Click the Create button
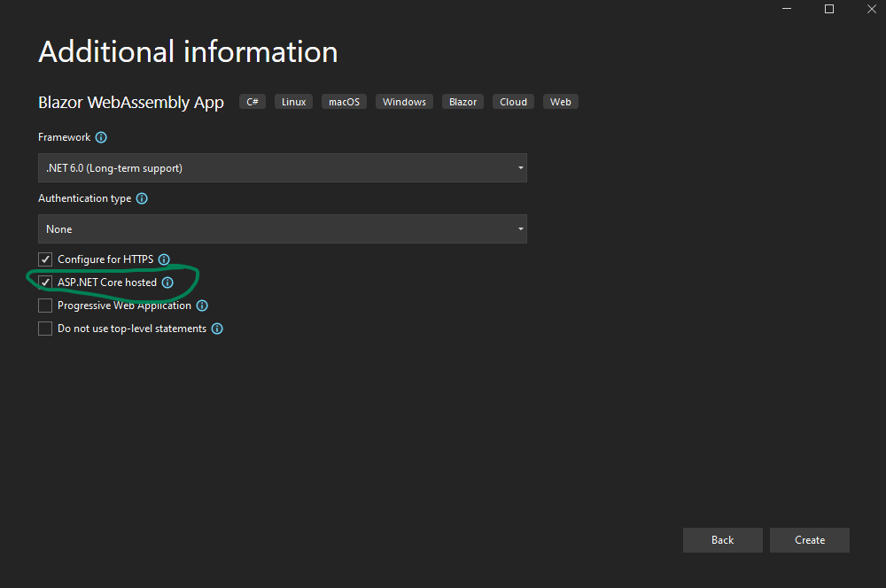Viewport: 886px width, 588px height. pyautogui.click(x=810, y=540)
